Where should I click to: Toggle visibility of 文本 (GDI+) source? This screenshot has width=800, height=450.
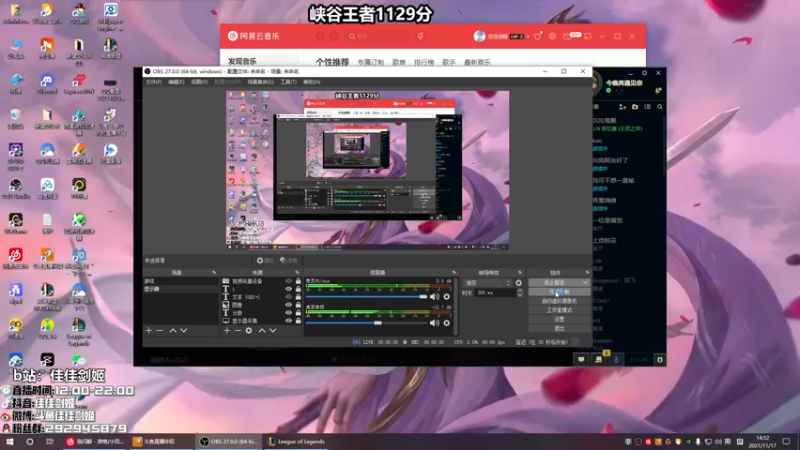coord(289,297)
